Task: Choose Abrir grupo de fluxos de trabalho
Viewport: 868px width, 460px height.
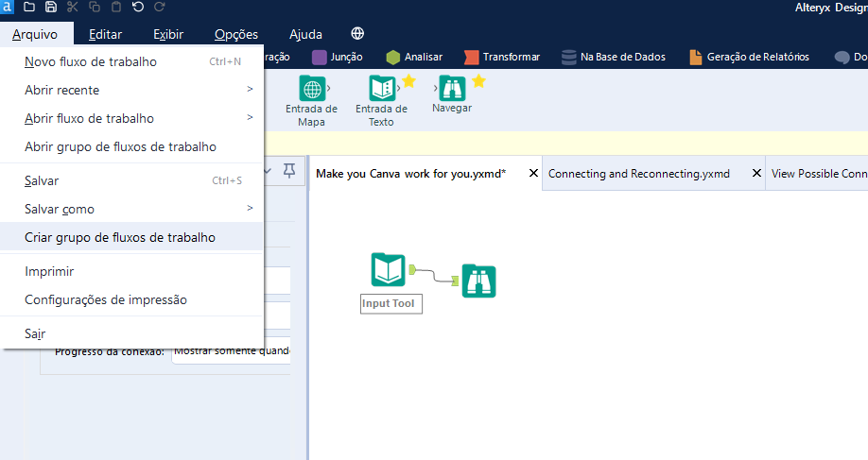Action: click(x=131, y=146)
